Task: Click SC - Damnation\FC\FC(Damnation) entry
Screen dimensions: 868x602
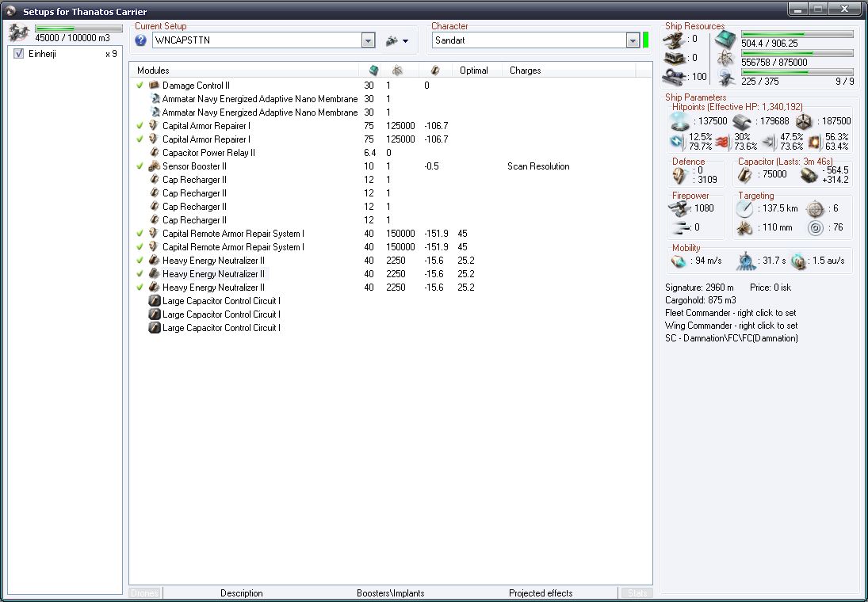Action: point(732,339)
